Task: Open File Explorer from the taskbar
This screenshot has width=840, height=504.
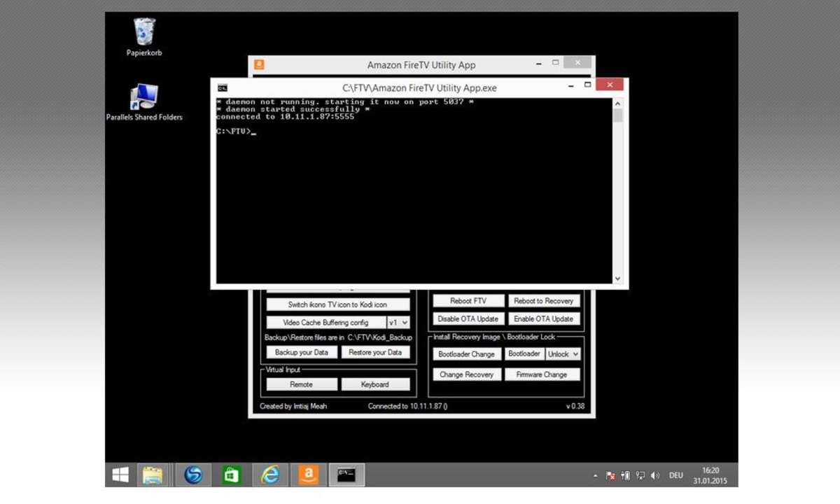Action: (153, 475)
